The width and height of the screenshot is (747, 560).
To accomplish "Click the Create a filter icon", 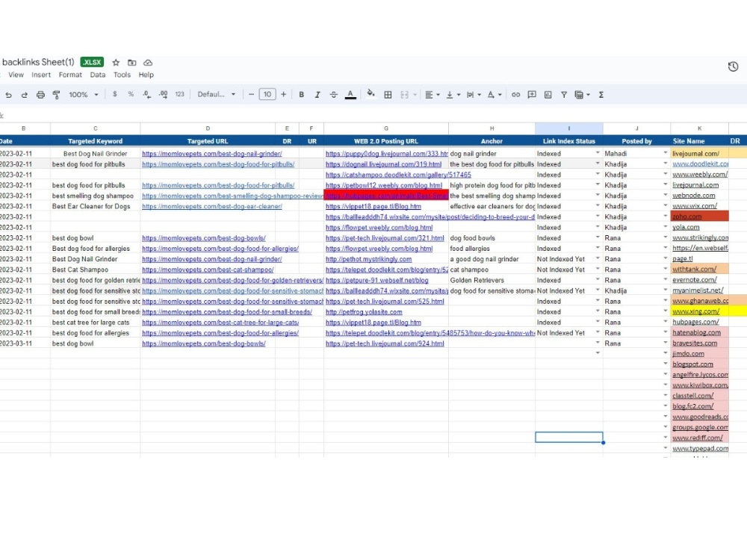I will coord(563,95).
